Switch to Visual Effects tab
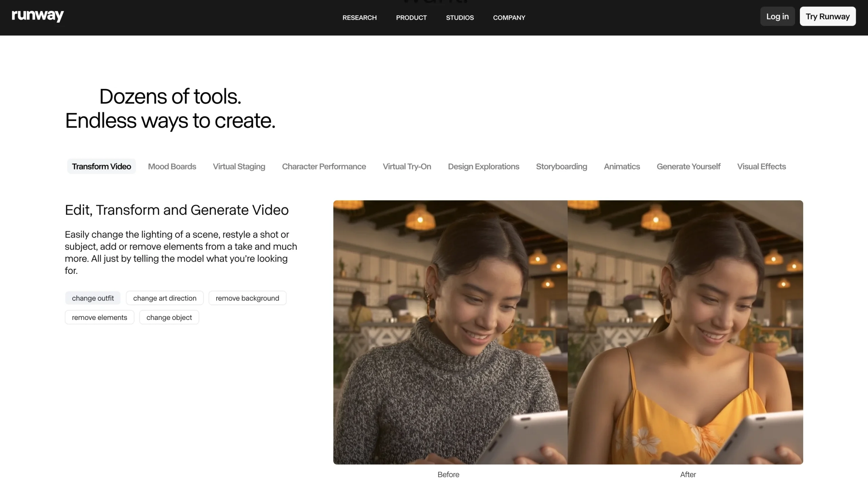Screen dimensions: 868x488 coord(761,166)
